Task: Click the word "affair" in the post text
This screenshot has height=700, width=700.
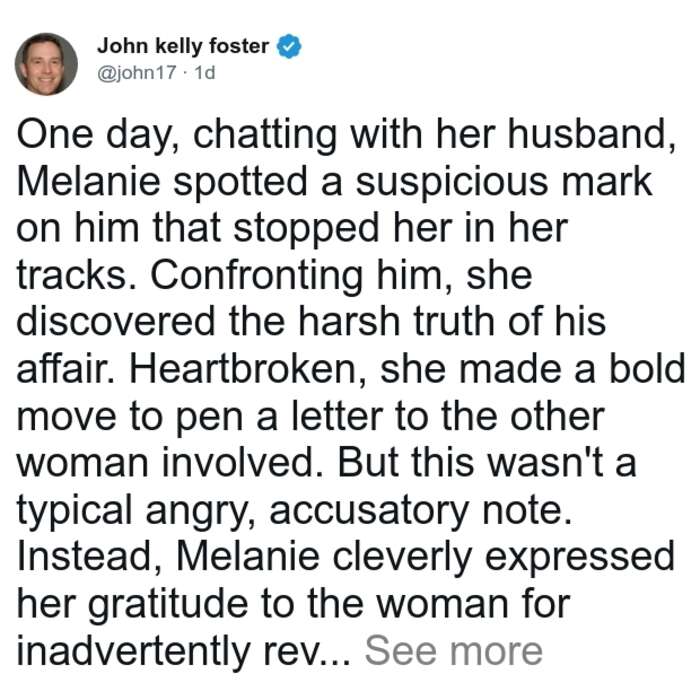Action: tap(63, 368)
